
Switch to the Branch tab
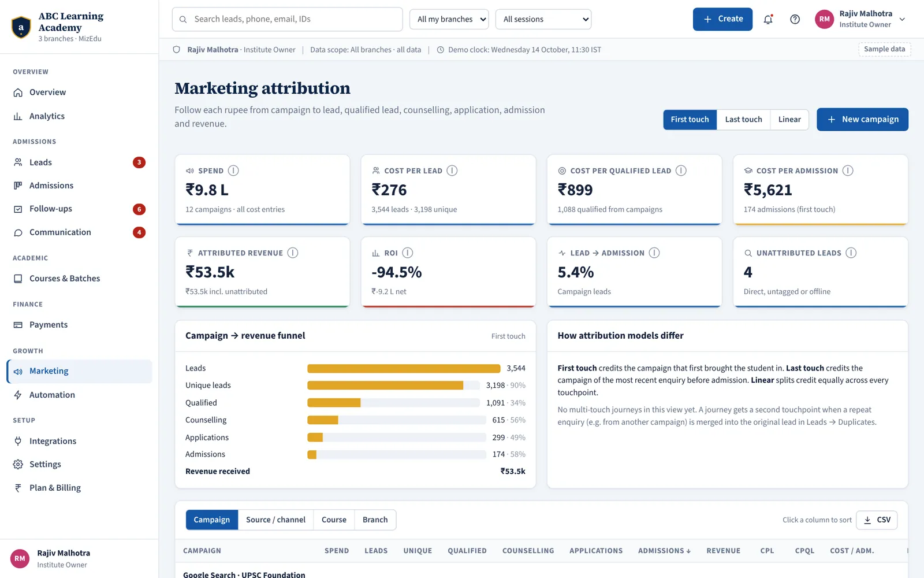click(375, 520)
